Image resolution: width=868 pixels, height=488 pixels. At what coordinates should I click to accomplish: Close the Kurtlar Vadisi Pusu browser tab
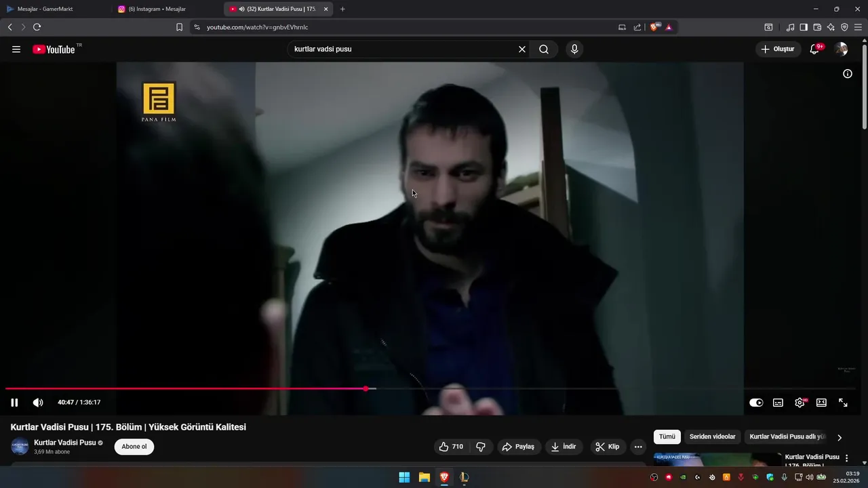point(326,9)
